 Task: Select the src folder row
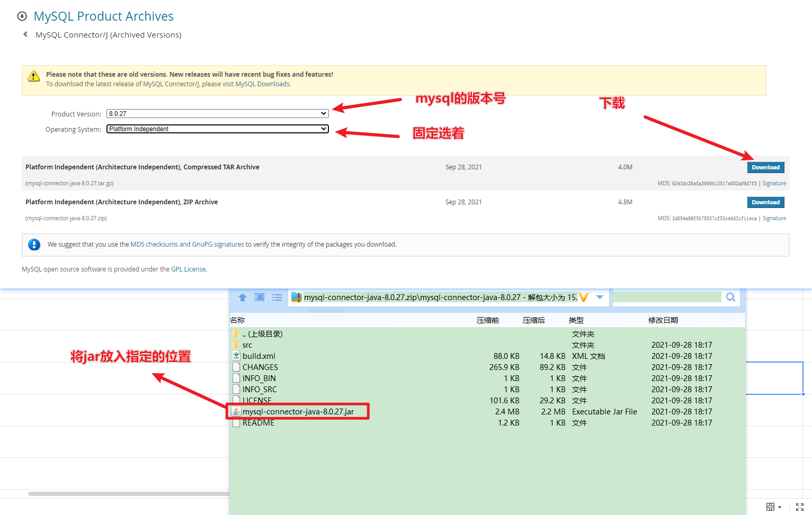487,345
